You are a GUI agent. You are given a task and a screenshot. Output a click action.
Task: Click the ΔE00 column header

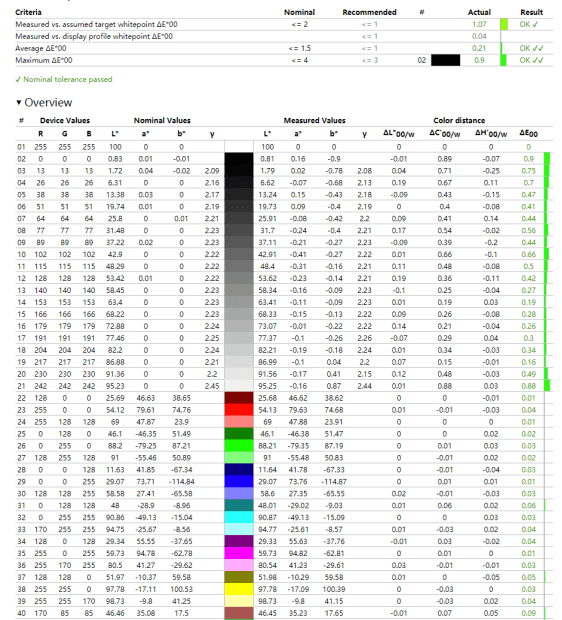[529, 134]
